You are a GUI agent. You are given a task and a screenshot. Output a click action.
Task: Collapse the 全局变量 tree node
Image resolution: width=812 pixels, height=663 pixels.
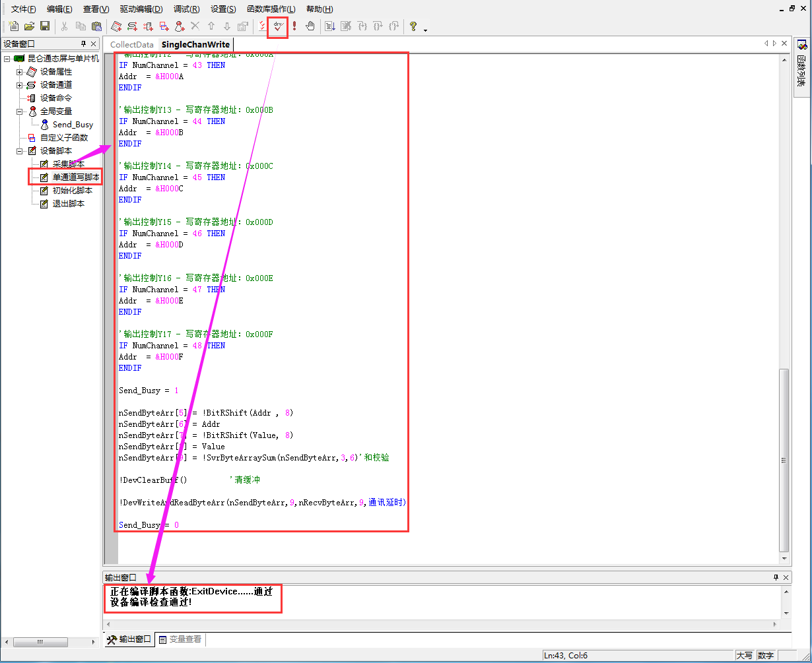(x=19, y=111)
